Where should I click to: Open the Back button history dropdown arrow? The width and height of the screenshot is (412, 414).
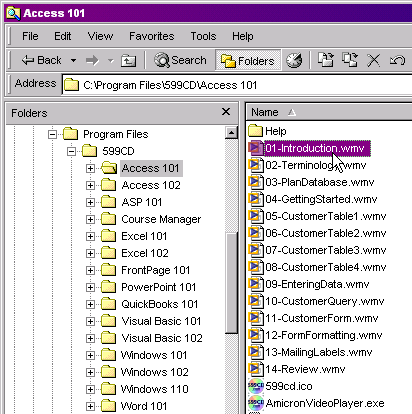[73, 61]
